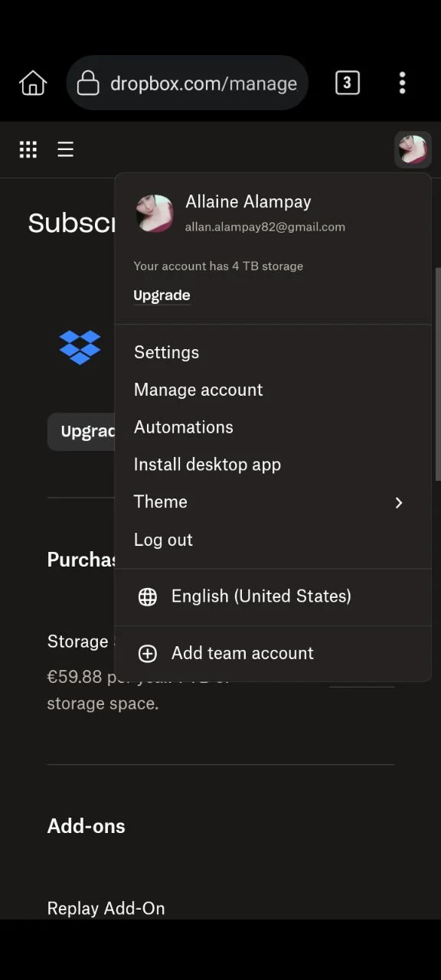Open English (United States) language selector
The image size is (441, 980).
[261, 596]
